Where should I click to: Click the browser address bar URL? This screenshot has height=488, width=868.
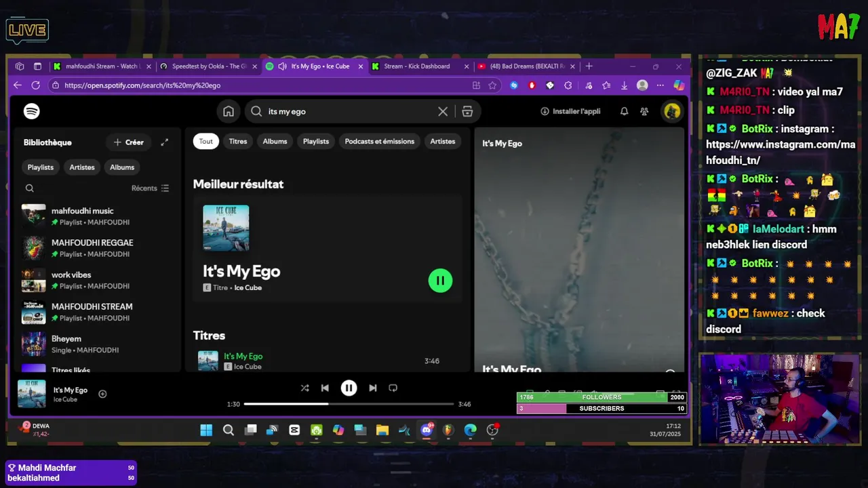coord(142,85)
